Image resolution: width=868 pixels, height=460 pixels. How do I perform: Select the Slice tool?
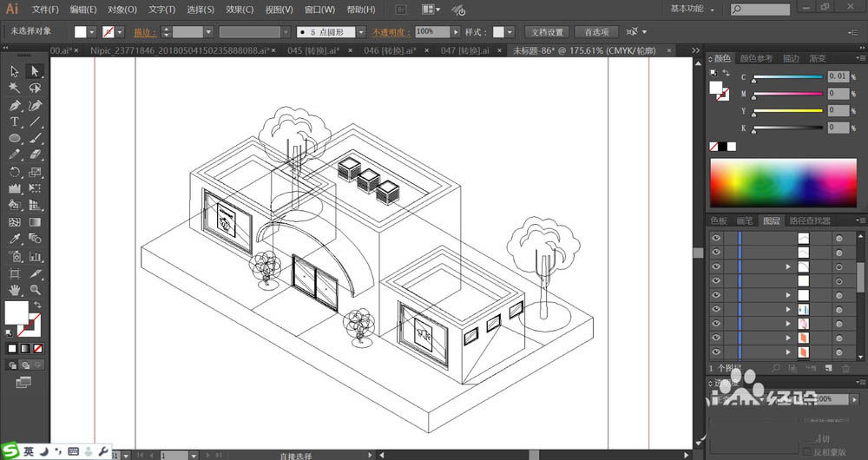pos(35,273)
